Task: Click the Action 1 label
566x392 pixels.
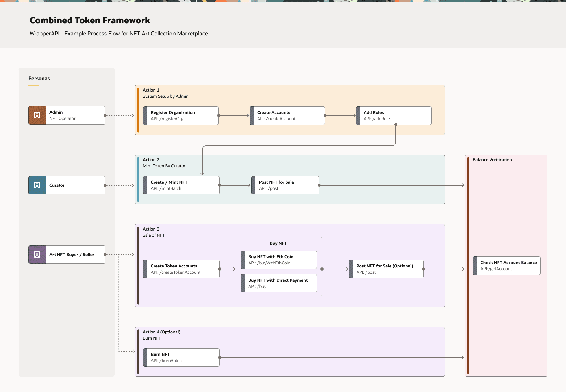Action: point(151,90)
